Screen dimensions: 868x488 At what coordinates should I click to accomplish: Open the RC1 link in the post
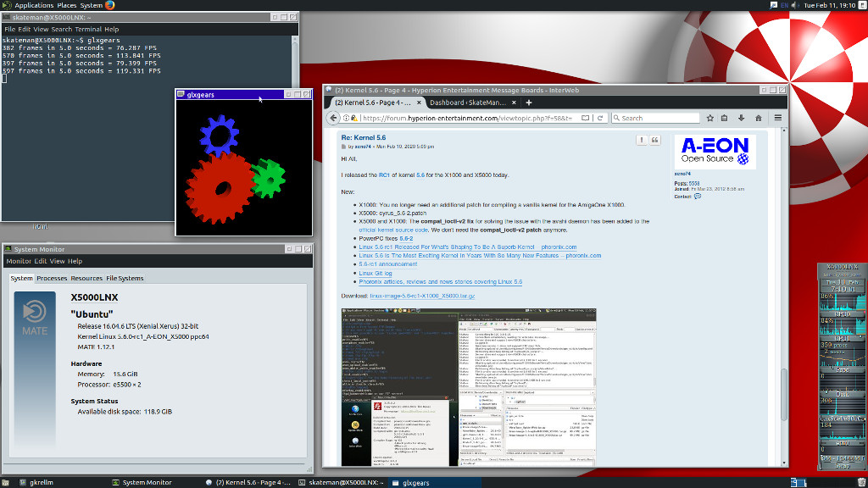pyautogui.click(x=384, y=175)
